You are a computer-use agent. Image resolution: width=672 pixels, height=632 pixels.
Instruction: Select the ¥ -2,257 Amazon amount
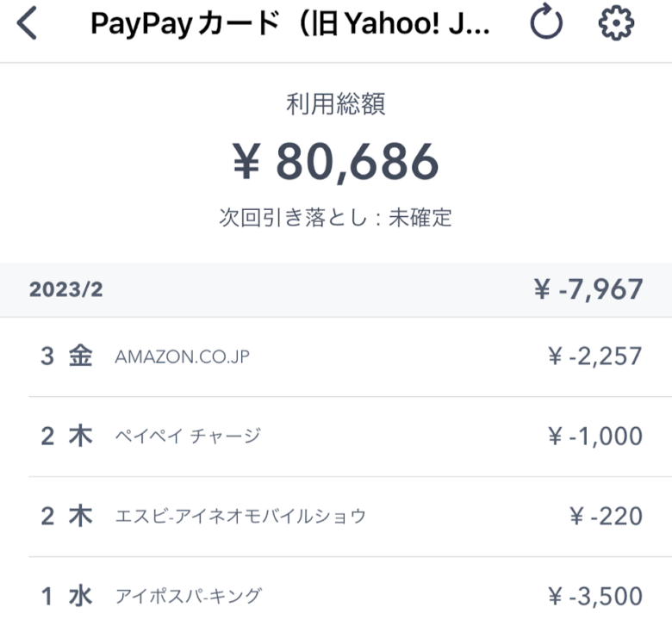click(x=594, y=356)
